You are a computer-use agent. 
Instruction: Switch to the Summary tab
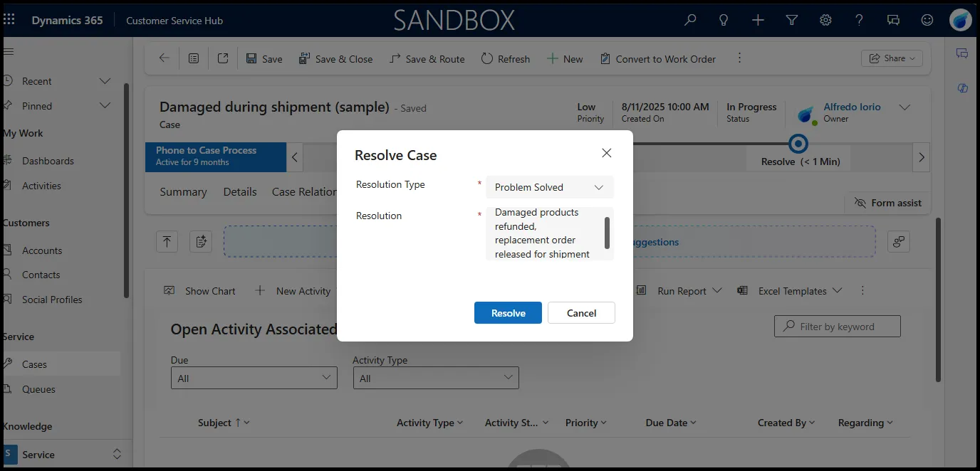click(183, 192)
